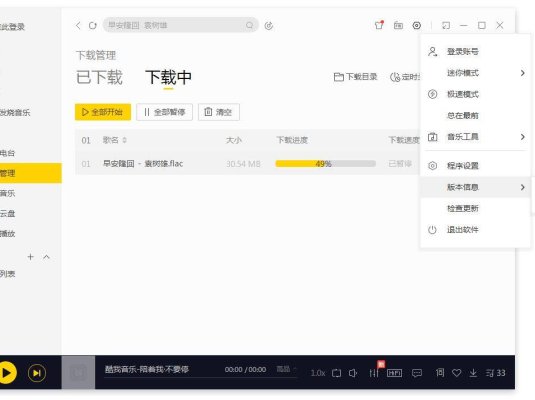Choose 退出软件 in the menu
The height and width of the screenshot is (400, 535).
(463, 230)
